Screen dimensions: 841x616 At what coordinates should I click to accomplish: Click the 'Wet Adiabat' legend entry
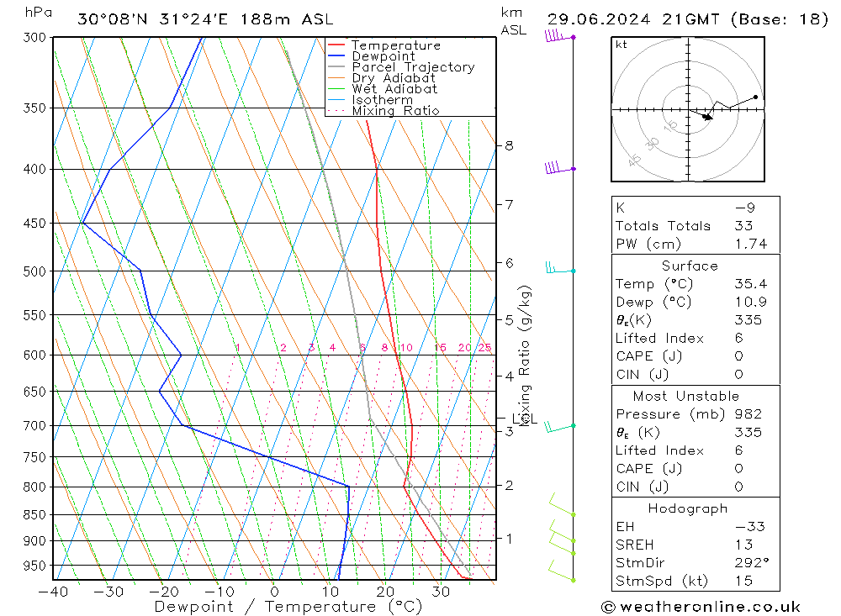click(394, 89)
